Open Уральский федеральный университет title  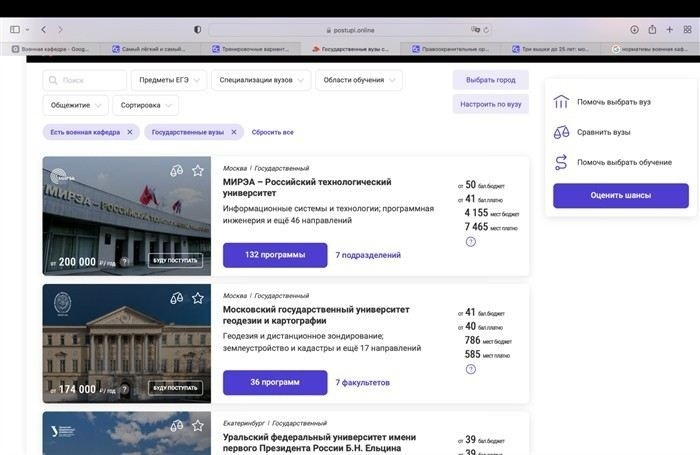tap(319, 442)
